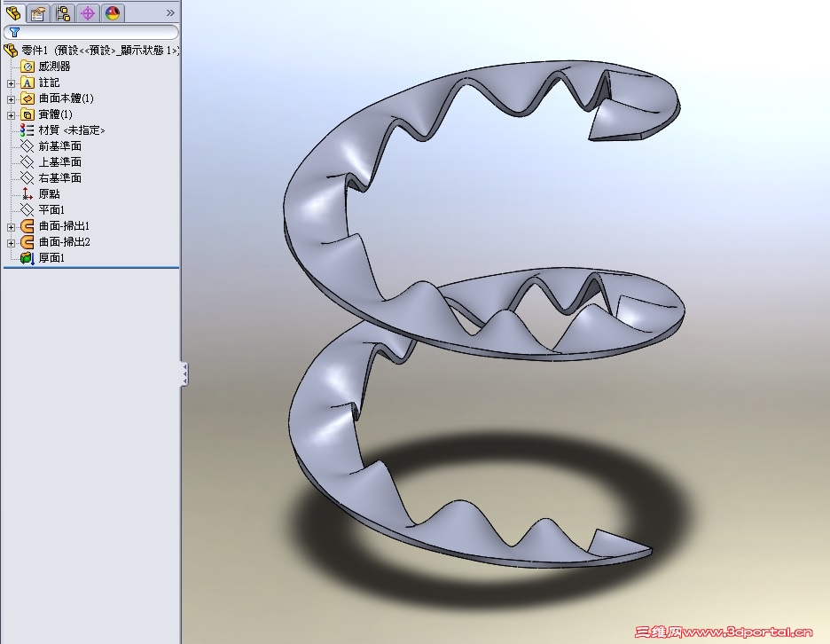Click the 平面1 reference plane icon
The width and height of the screenshot is (830, 644).
(x=27, y=209)
